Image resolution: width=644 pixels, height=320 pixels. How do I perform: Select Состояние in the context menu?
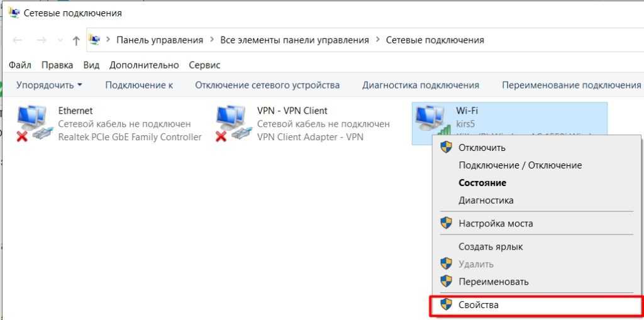click(x=482, y=183)
